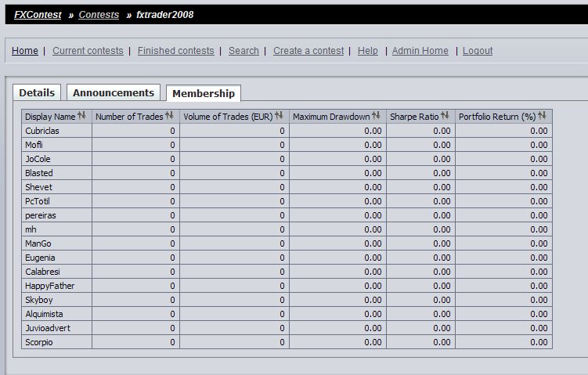Open Finished contests link
The image size is (588, 375).
point(176,51)
